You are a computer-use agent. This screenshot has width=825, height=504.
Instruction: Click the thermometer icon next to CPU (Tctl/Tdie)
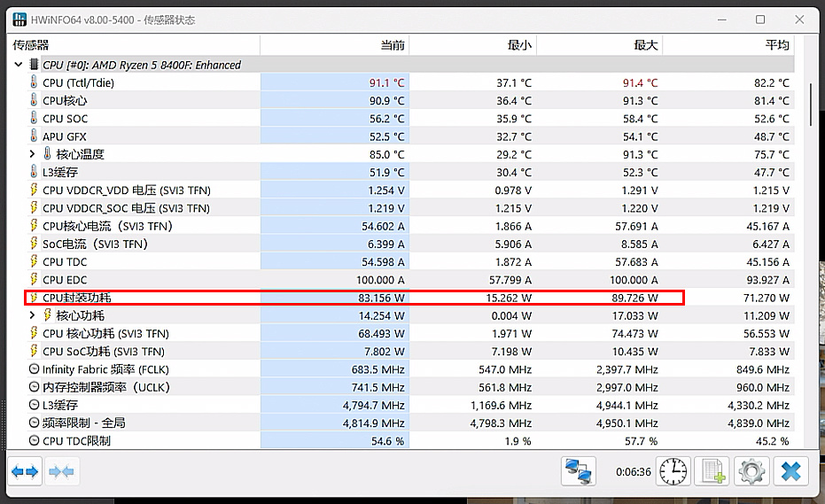pyautogui.click(x=34, y=82)
